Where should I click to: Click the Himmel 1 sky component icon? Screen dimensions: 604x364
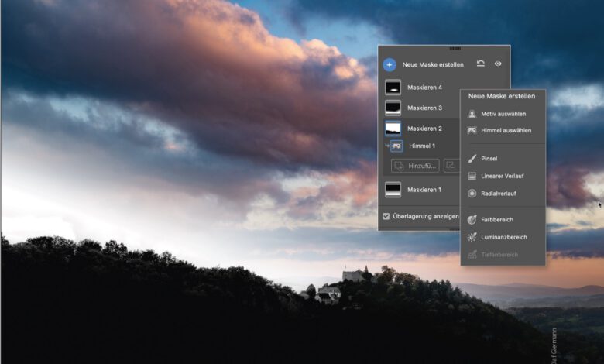[x=396, y=146]
